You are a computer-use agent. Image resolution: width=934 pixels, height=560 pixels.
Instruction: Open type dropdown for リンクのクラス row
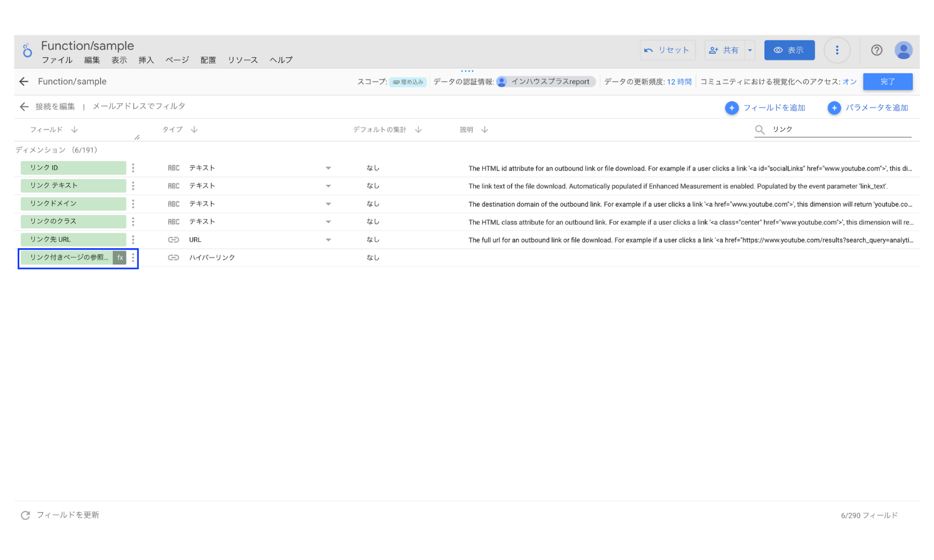tap(328, 222)
